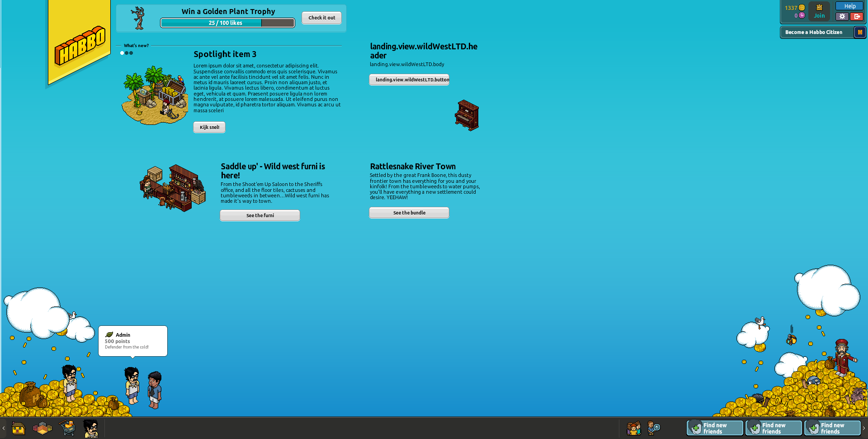The height and width of the screenshot is (439, 868).
Task: Click the Admin badge leaf icon
Action: click(109, 335)
